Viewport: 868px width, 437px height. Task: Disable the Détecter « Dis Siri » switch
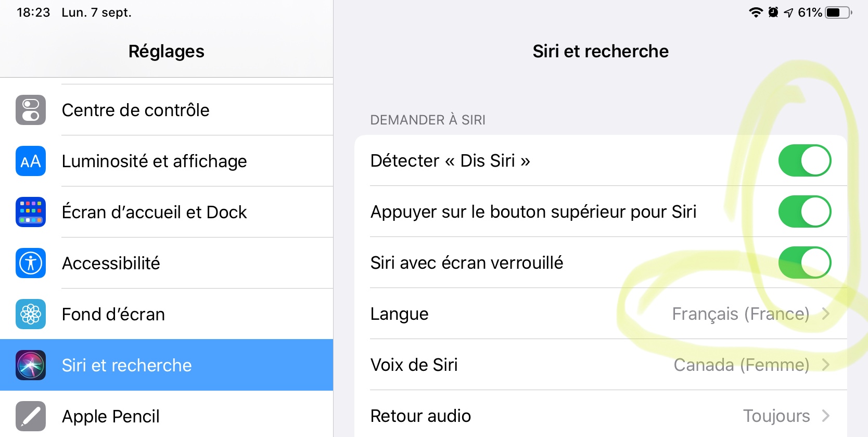point(804,160)
